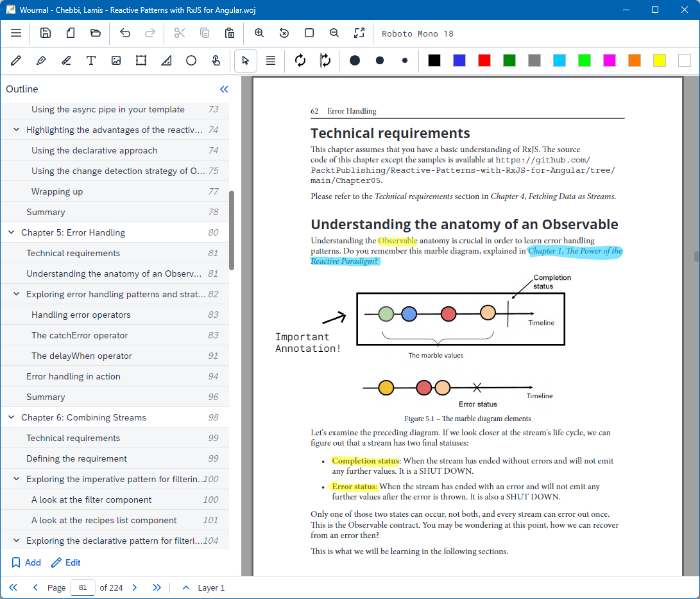Select the Highlighter tool
Viewport: 700px width, 599px height.
click(x=41, y=60)
